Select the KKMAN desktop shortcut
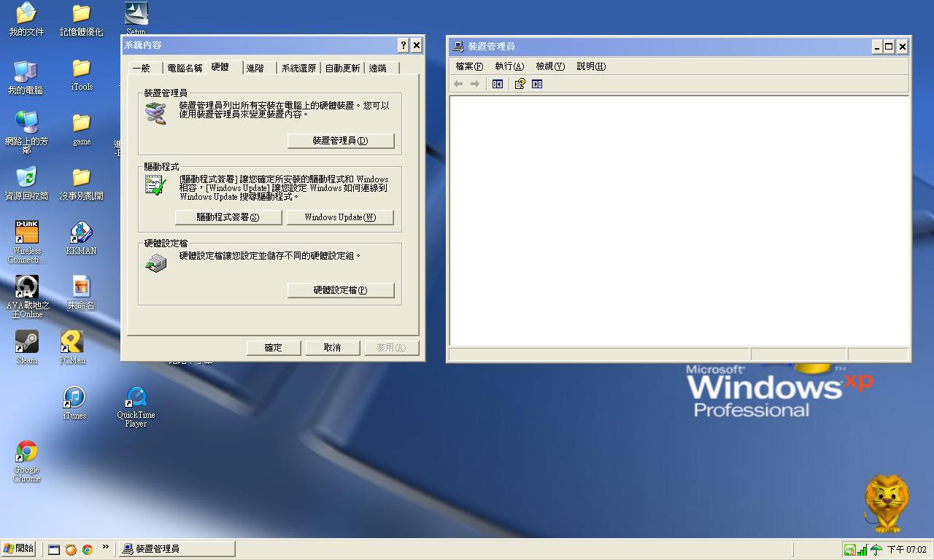The width and height of the screenshot is (934, 560). pos(81,238)
